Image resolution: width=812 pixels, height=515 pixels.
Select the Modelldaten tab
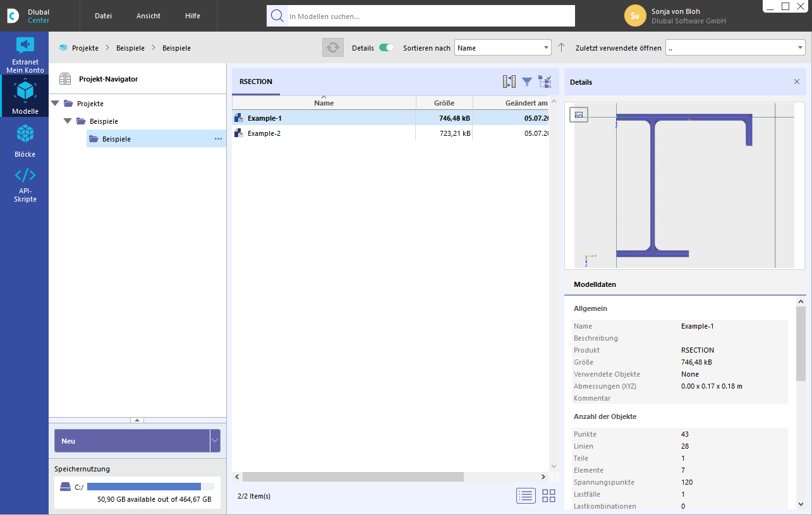[595, 284]
